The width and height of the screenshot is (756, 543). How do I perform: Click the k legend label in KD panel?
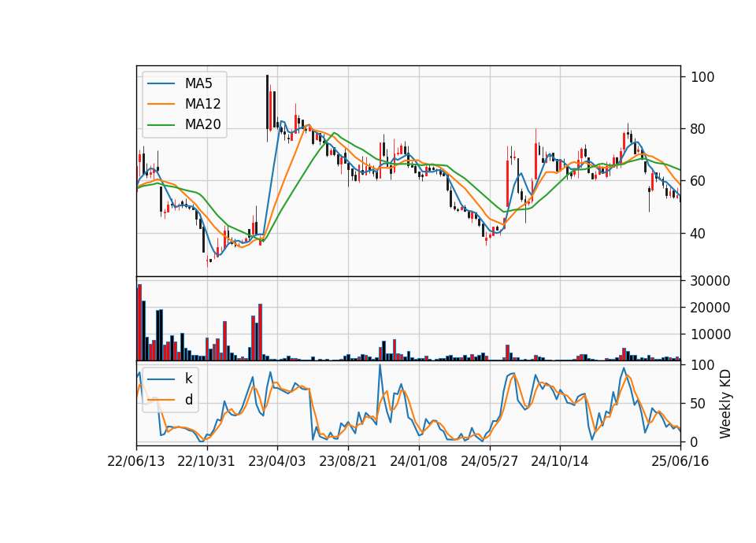click(188, 379)
